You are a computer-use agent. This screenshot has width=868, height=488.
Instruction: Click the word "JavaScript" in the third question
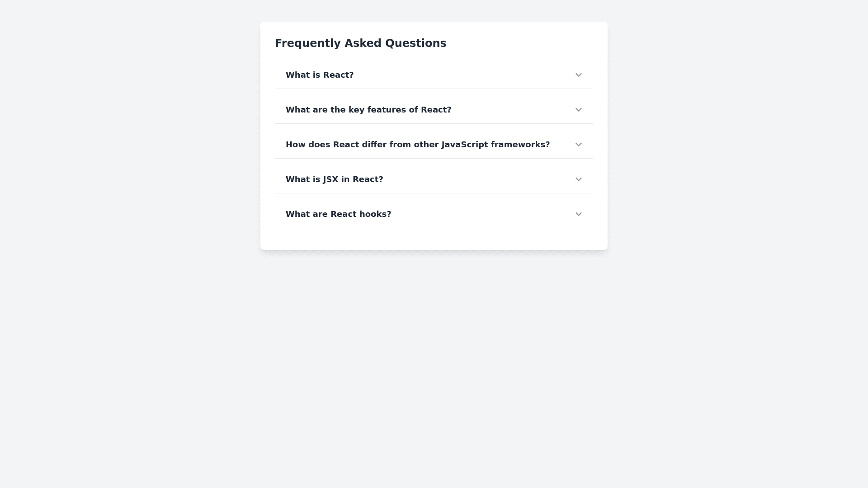465,145
